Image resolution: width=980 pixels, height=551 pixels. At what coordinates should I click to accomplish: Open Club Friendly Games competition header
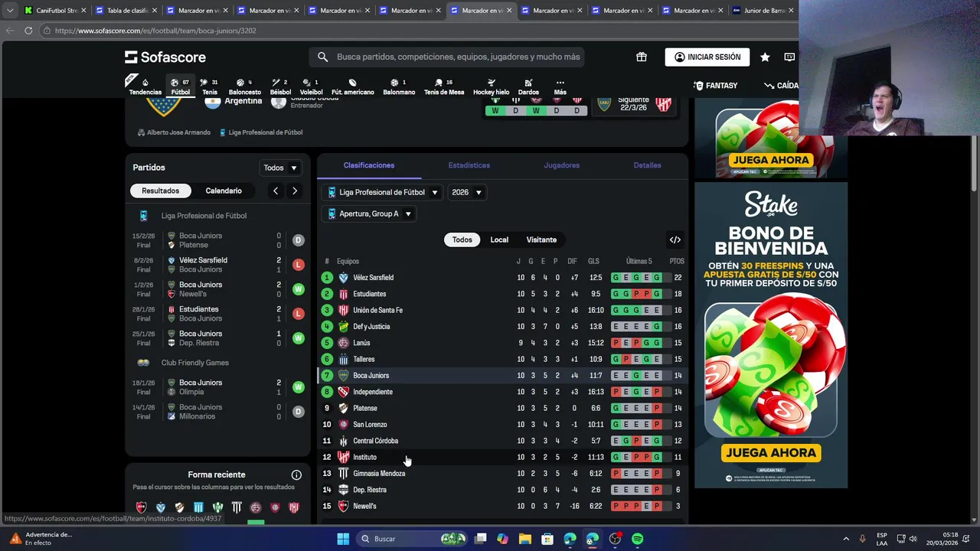coord(194,363)
